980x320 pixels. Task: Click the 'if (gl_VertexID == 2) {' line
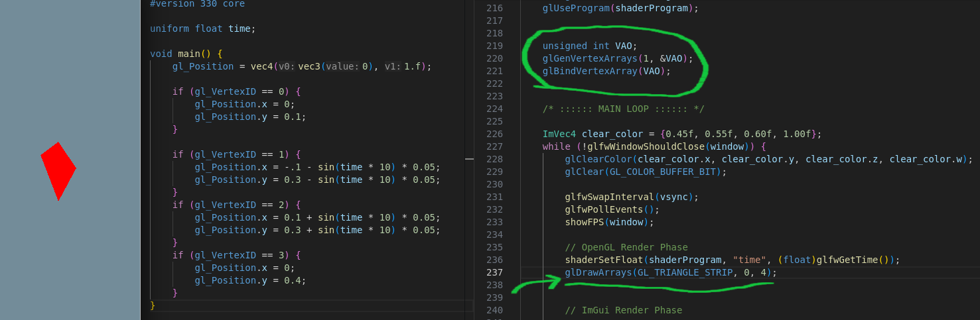(x=237, y=205)
